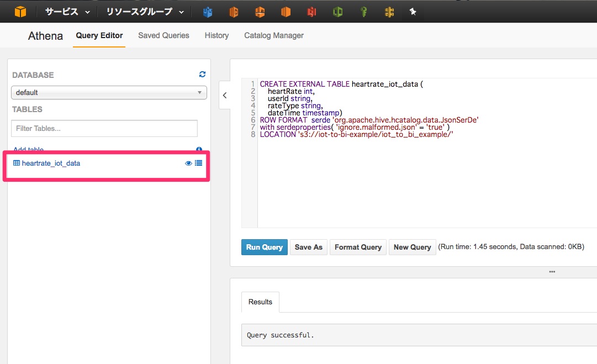
Task: Click table grid icon beside heartrate_iot_data
Action: (x=17, y=163)
